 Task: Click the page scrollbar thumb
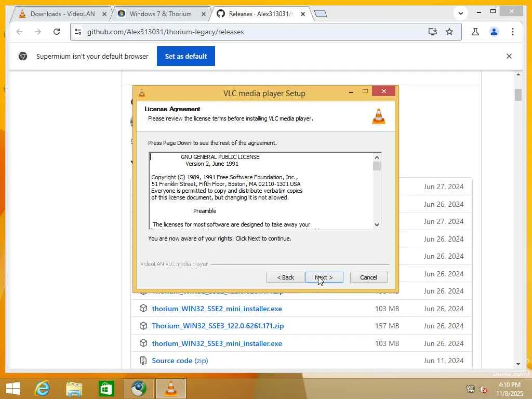(518, 95)
